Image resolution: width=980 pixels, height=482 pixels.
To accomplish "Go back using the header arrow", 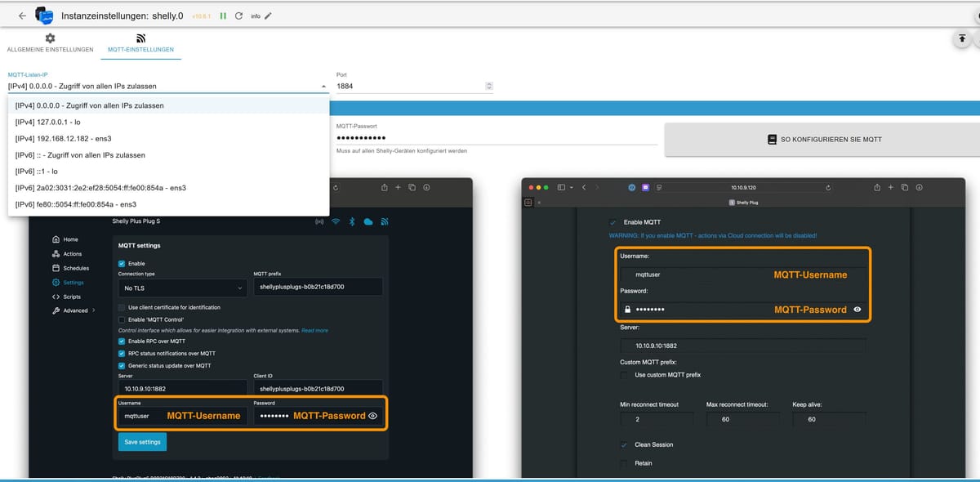I will pyautogui.click(x=22, y=16).
